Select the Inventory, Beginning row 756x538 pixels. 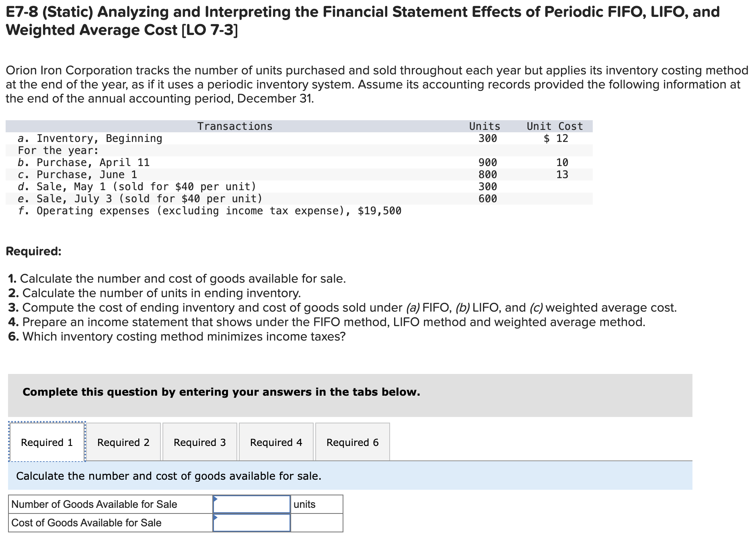(x=89, y=138)
